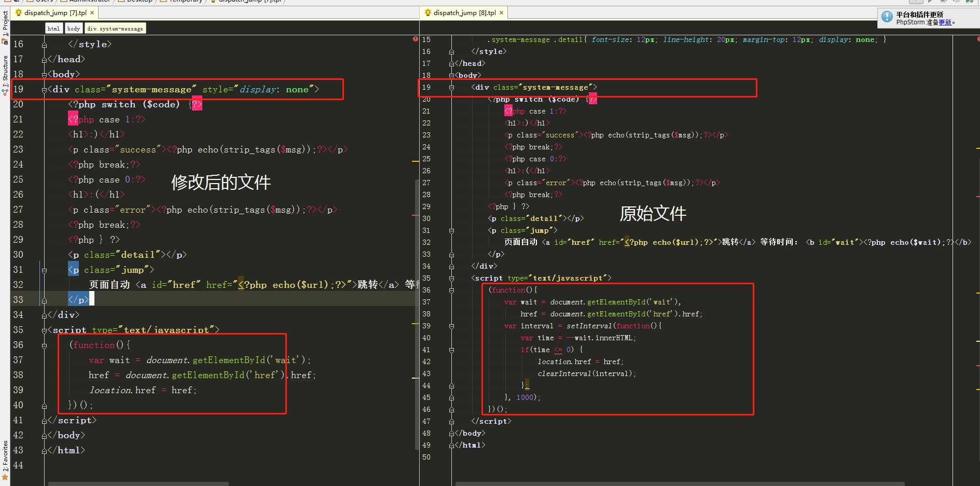Select the body breadcrumb
The image size is (980, 486).
74,29
